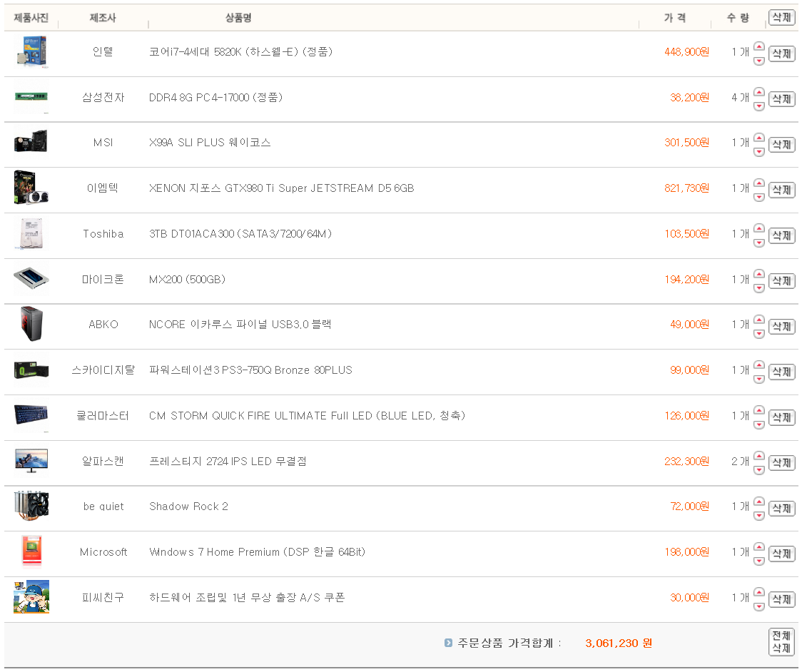
Task: Click the 상품명 column header
Action: tap(238, 18)
